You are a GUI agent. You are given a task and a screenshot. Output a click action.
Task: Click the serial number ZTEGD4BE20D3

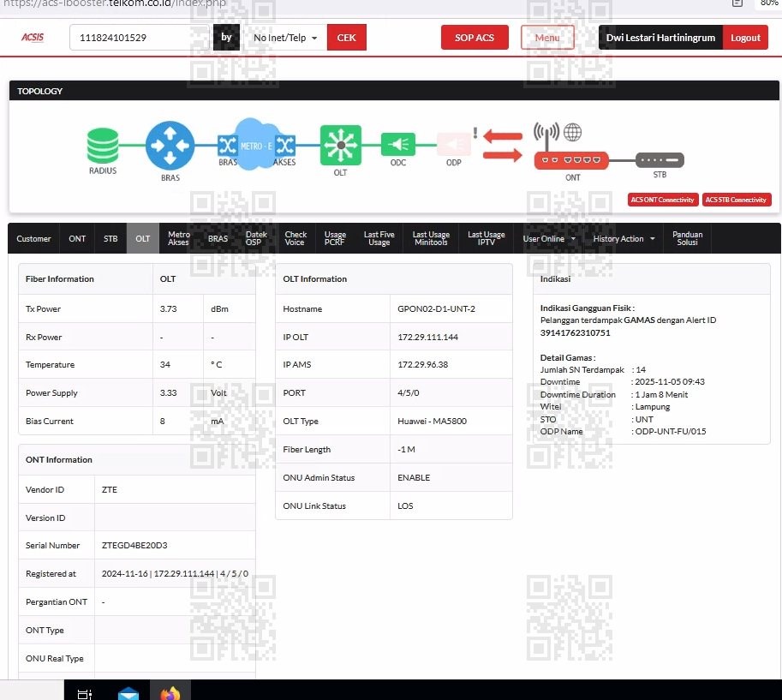[x=134, y=545]
